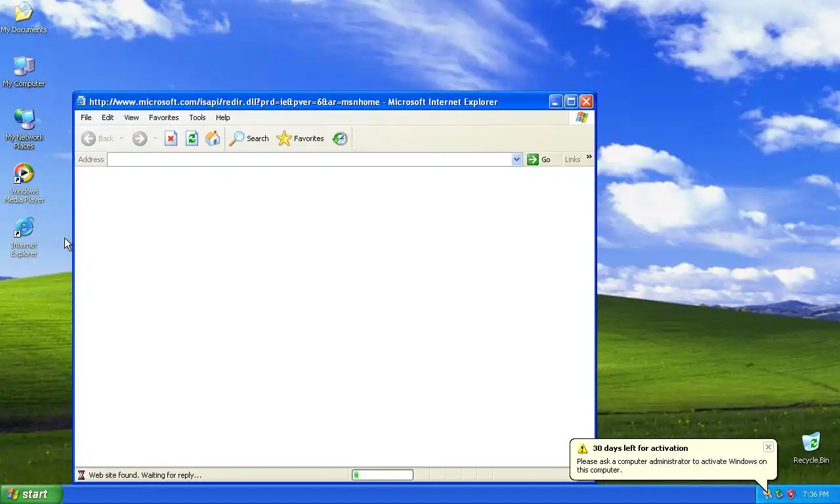Open the Favorites menu in menu bar
This screenshot has width=840, height=504.
[x=163, y=117]
